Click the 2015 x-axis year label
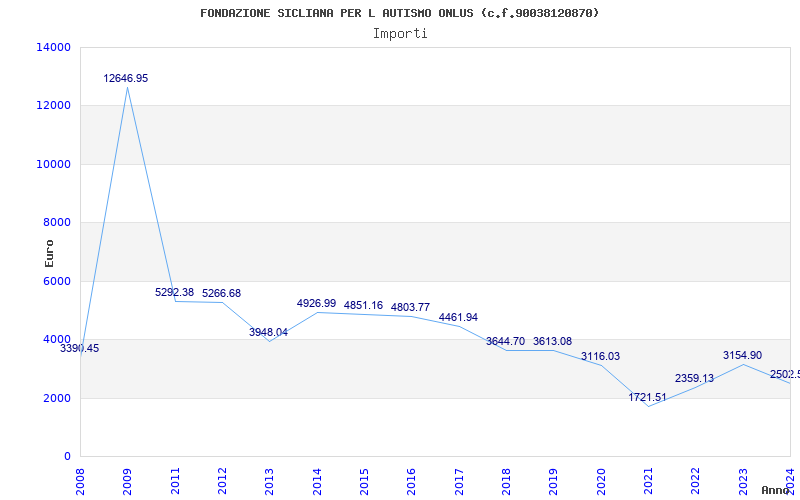 pyautogui.click(x=364, y=481)
